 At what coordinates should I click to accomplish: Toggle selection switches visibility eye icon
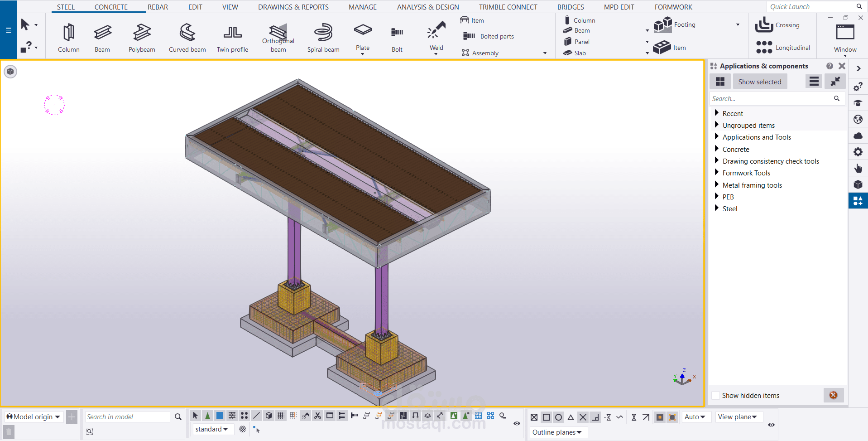point(517,423)
